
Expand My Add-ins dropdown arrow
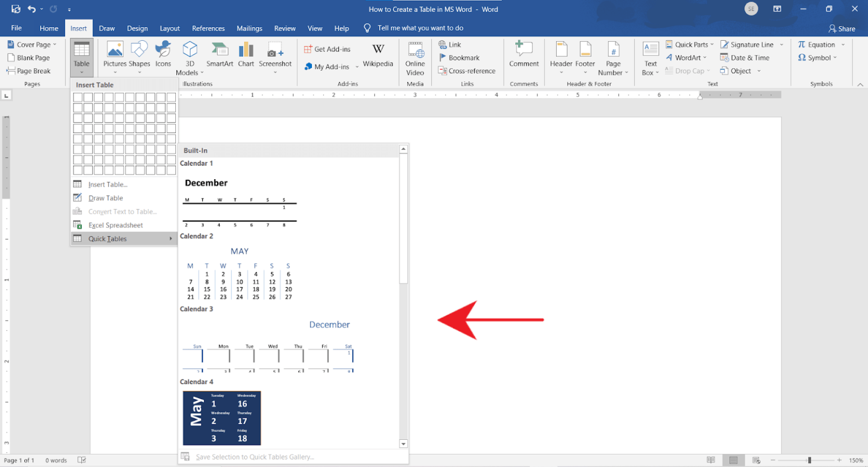point(357,67)
